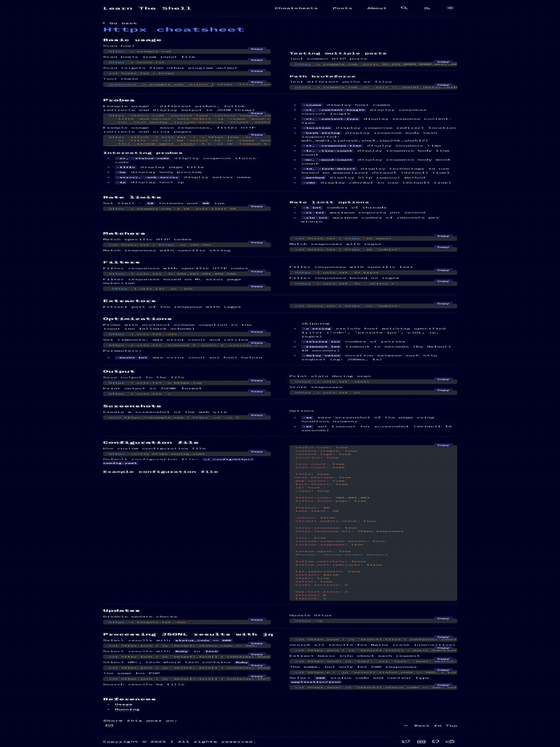Toggle the color theme icon in header

(450, 7)
